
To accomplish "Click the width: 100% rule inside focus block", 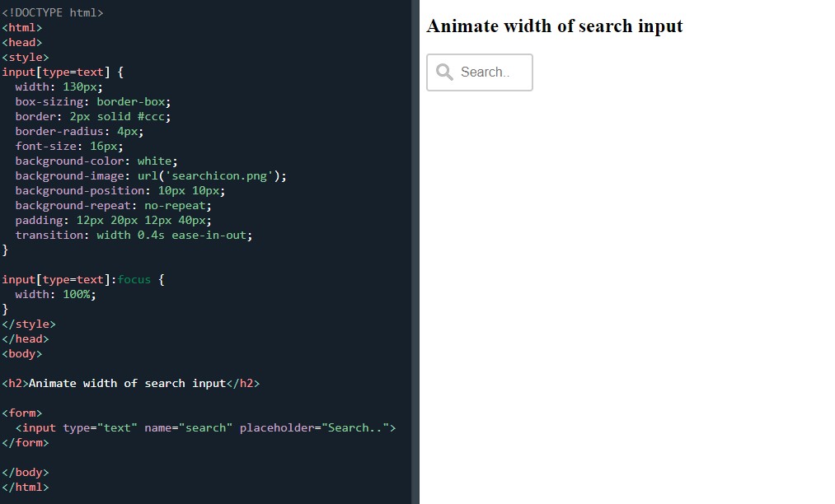I will 57,294.
